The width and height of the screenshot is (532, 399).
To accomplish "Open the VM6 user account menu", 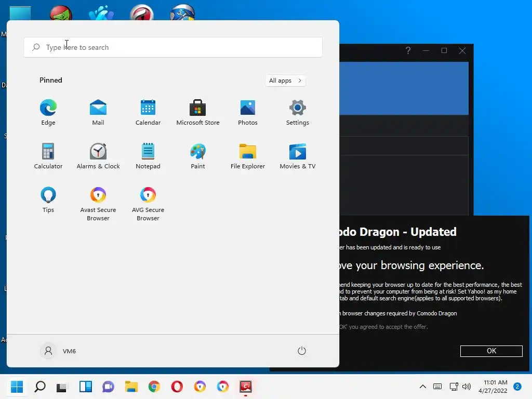I will pyautogui.click(x=58, y=351).
